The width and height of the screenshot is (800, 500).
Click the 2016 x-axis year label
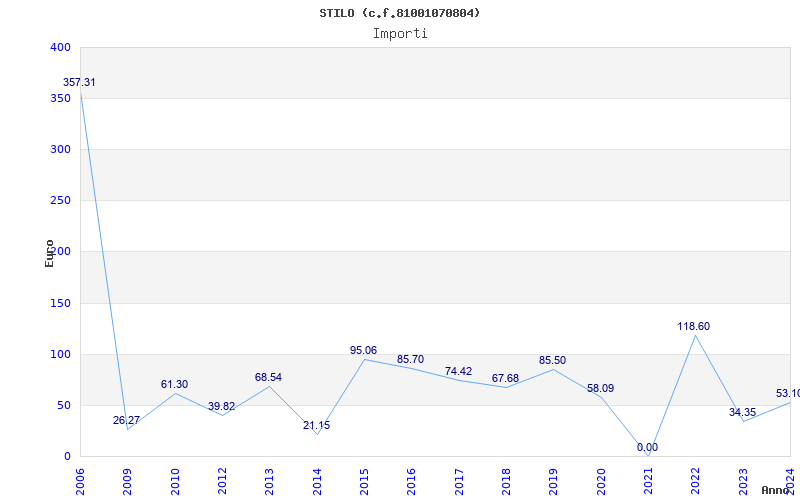point(411,481)
